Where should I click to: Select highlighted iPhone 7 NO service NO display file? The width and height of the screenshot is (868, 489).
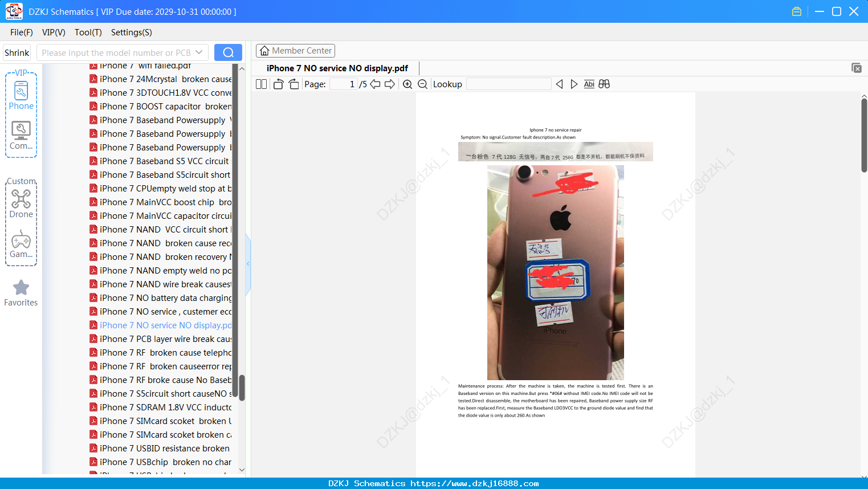point(161,325)
